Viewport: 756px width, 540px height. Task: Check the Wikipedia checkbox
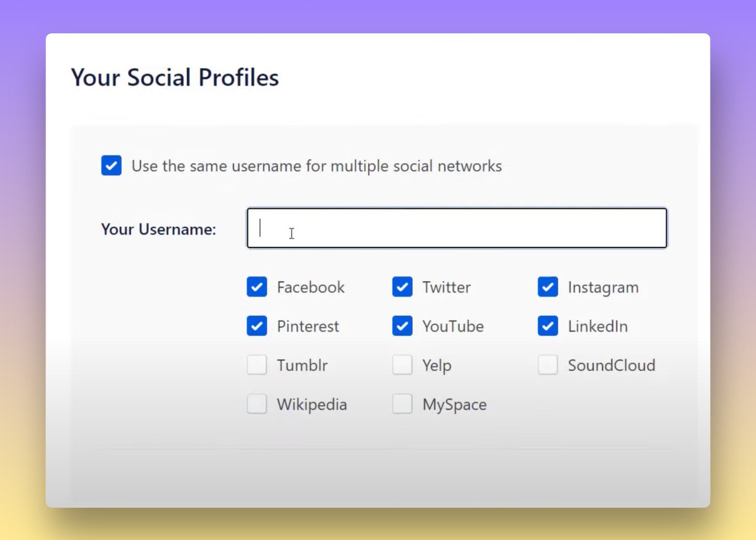tap(257, 404)
